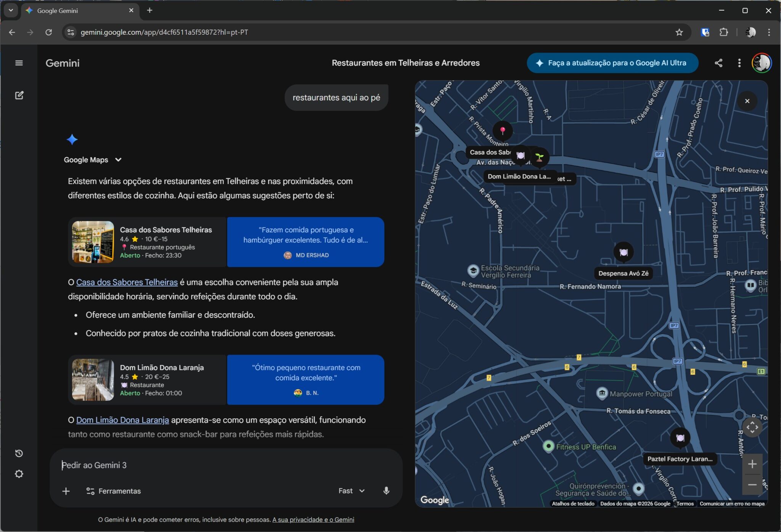Image resolution: width=781 pixels, height=532 pixels.
Task: Click the 'restaurantes aqui ao pé' user message
Action: (336, 98)
